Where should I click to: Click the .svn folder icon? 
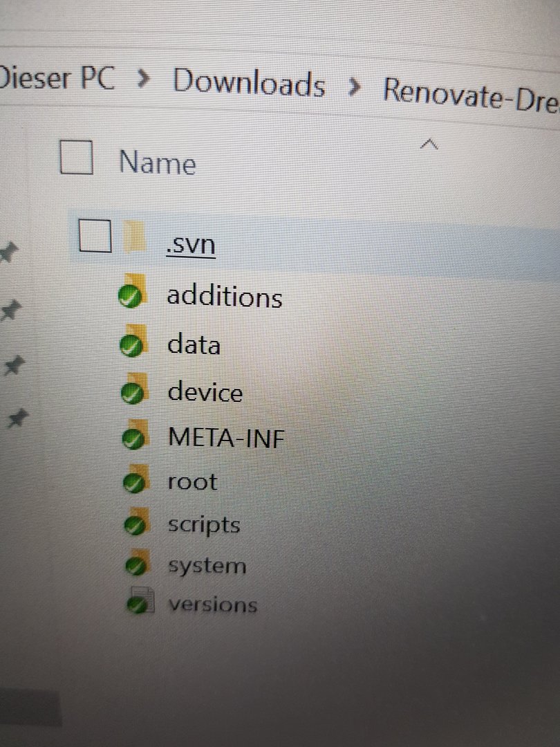[x=136, y=236]
